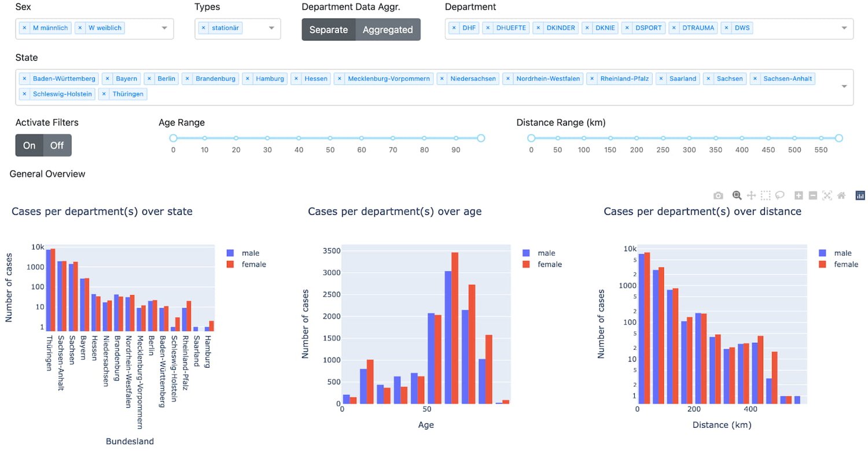Set Distance Range slider at mark 300
The height and width of the screenshot is (451, 868).
tap(689, 138)
